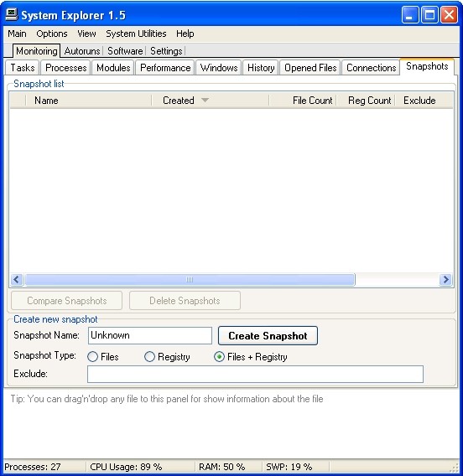Click the Compare Snapshots button

click(67, 301)
